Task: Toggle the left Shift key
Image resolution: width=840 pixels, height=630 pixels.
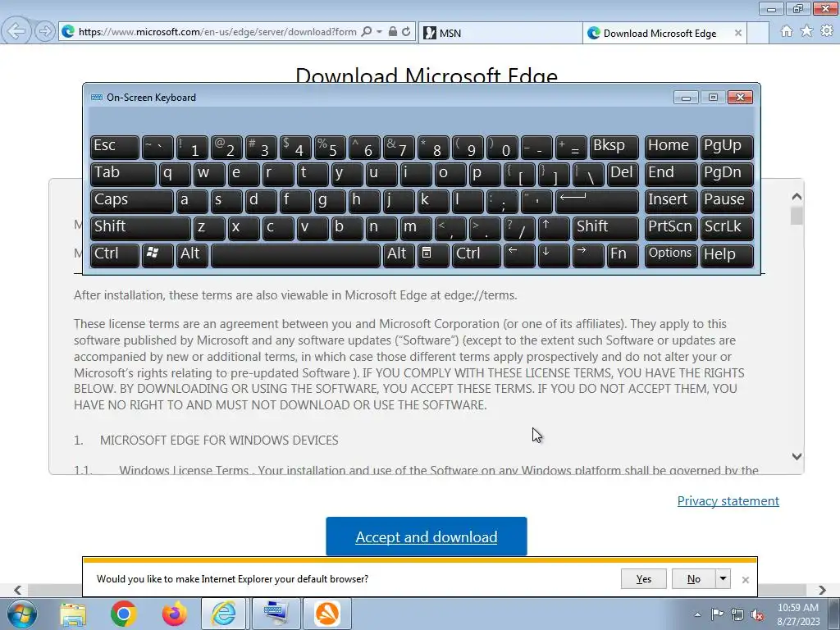Action: click(140, 228)
